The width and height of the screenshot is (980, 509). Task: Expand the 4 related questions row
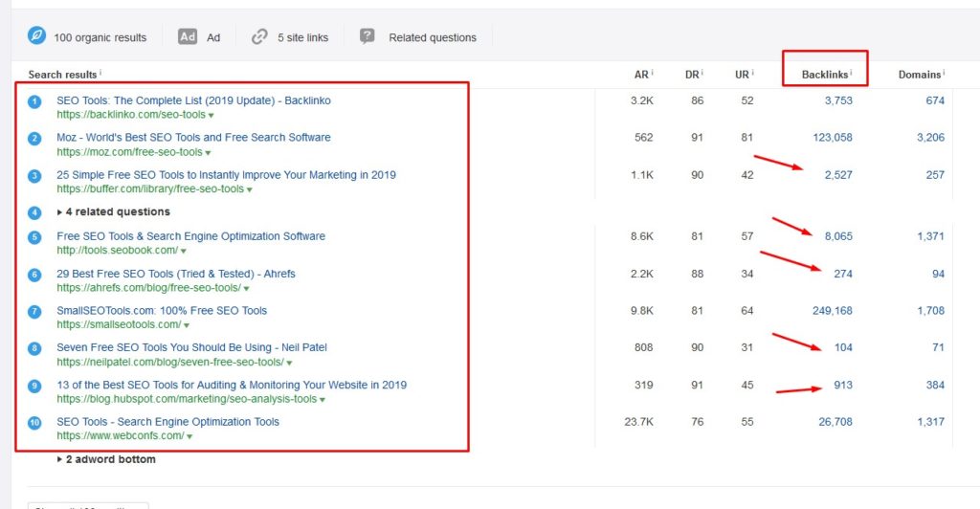tap(113, 211)
